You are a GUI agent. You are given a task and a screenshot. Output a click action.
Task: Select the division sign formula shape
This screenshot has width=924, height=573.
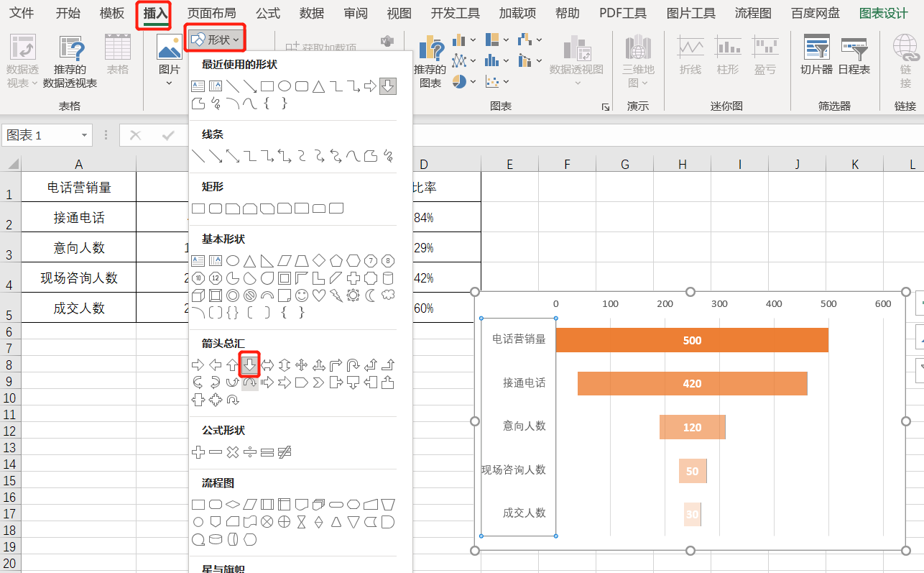(250, 452)
